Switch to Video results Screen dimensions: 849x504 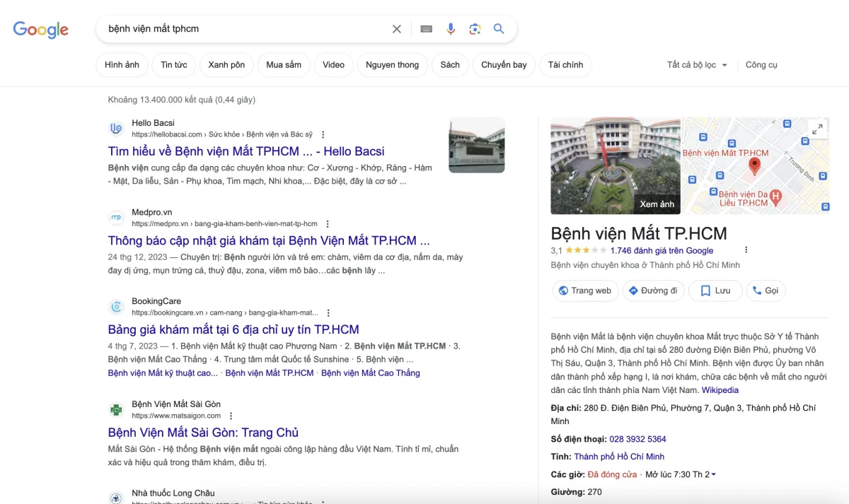click(x=333, y=65)
